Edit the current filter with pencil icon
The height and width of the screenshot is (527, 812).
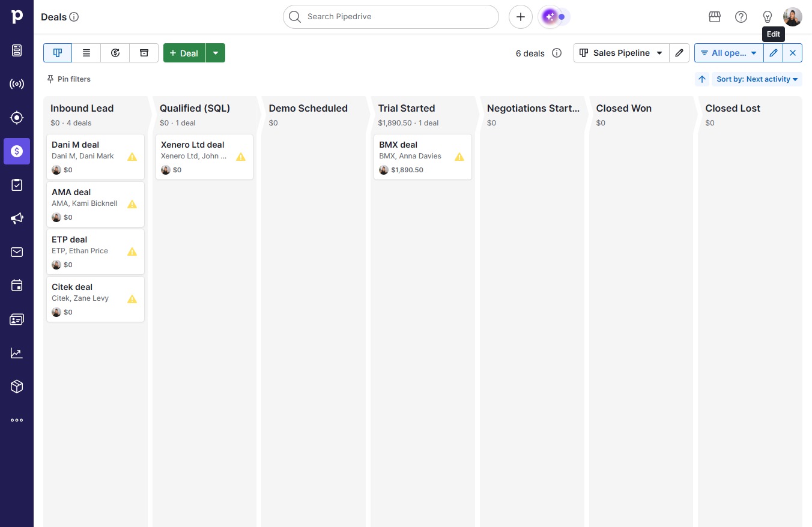pos(774,53)
